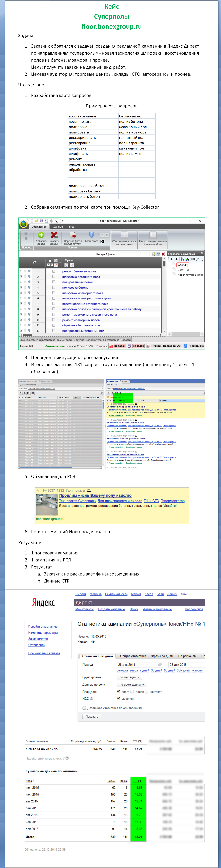
Task: Click Сбор ключевых слов и статистики button
Action: click(x=124, y=240)
